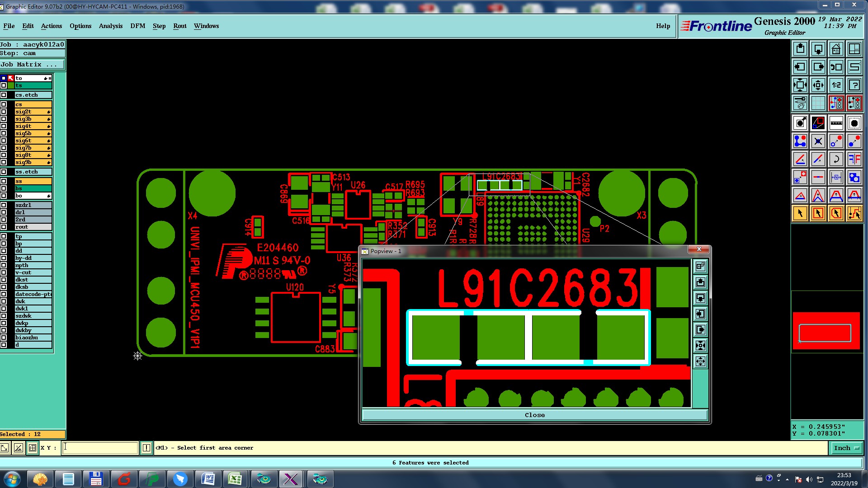This screenshot has height=488, width=868.
Task: Click the mirror F flip tool
Action: pos(854,159)
